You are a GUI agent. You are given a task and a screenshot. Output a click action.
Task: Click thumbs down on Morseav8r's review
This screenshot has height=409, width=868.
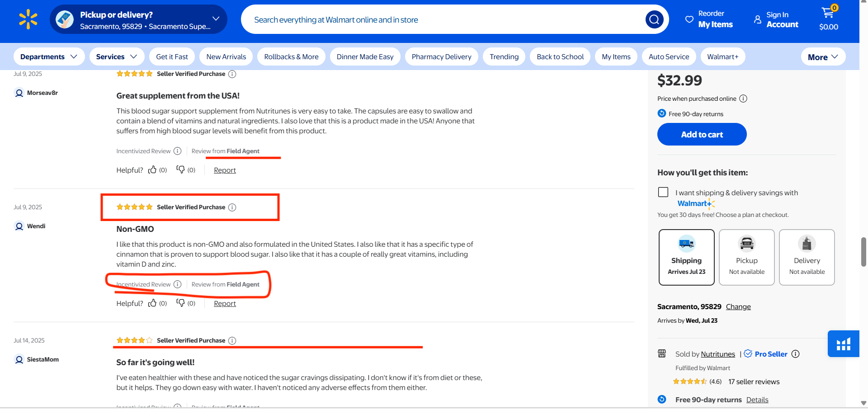click(x=180, y=169)
